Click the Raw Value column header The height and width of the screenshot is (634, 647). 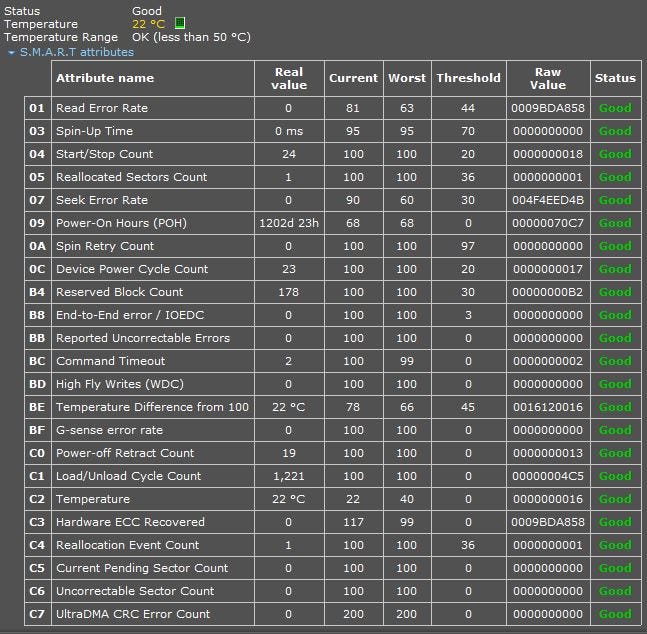(547, 78)
